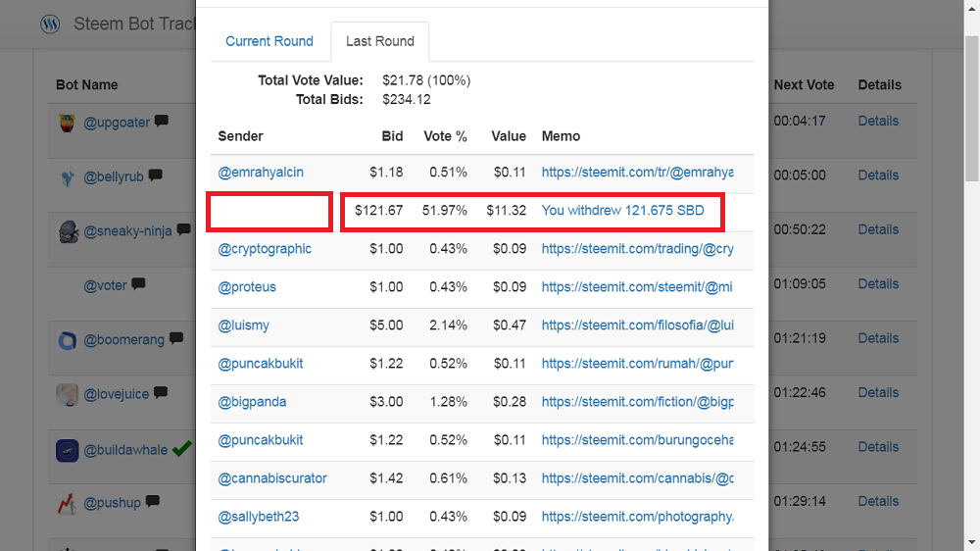
Task: Open @voter bot link in background list
Action: point(105,286)
